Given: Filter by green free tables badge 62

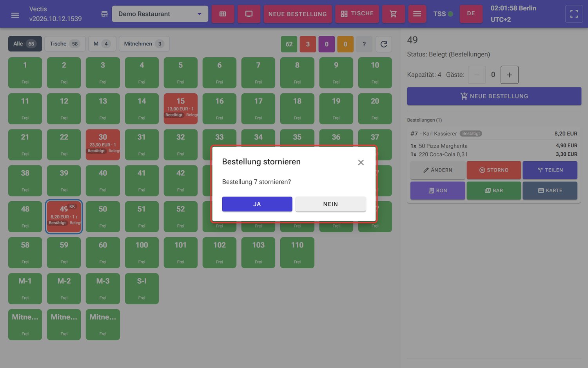Looking at the screenshot, I should (289, 44).
